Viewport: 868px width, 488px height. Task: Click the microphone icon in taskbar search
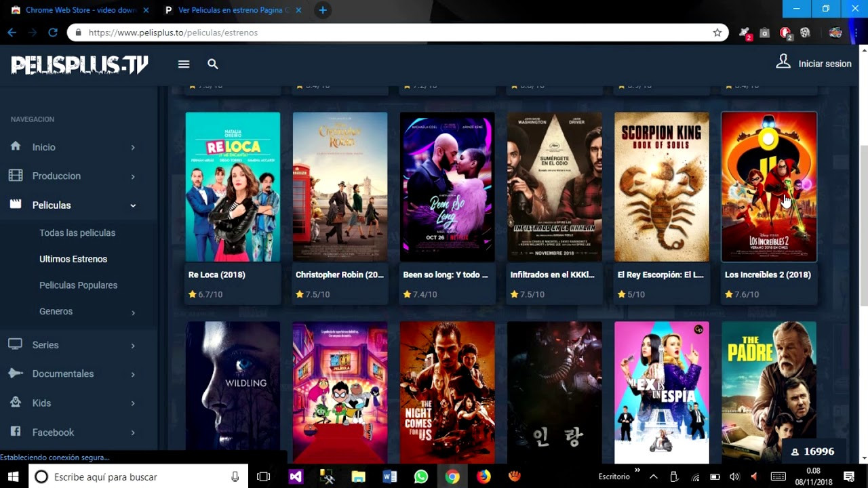235,476
